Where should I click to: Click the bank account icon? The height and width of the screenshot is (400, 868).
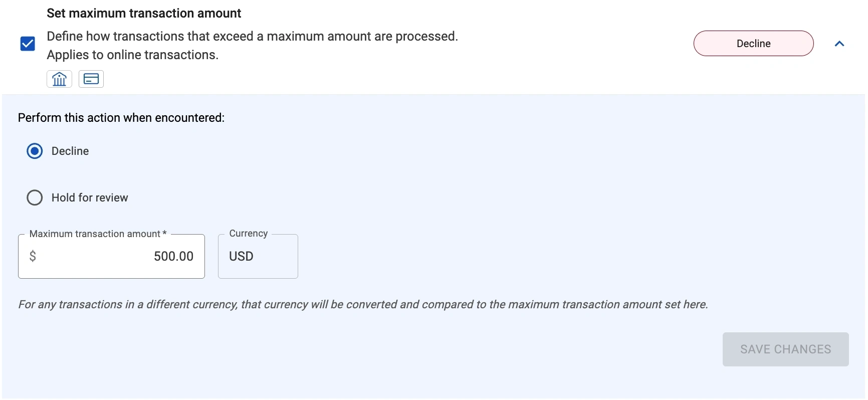click(x=59, y=79)
